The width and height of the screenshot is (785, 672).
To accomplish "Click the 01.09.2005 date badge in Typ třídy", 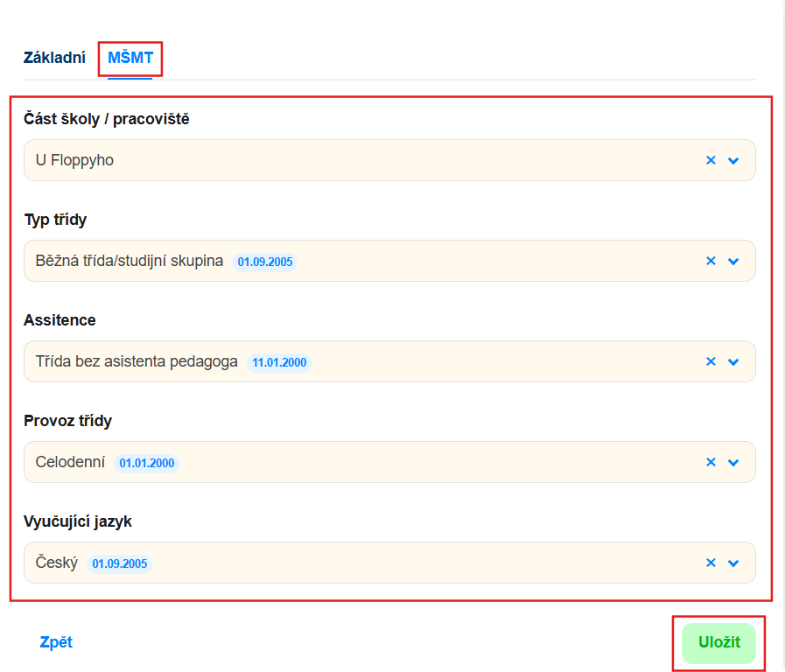I will pos(265,262).
